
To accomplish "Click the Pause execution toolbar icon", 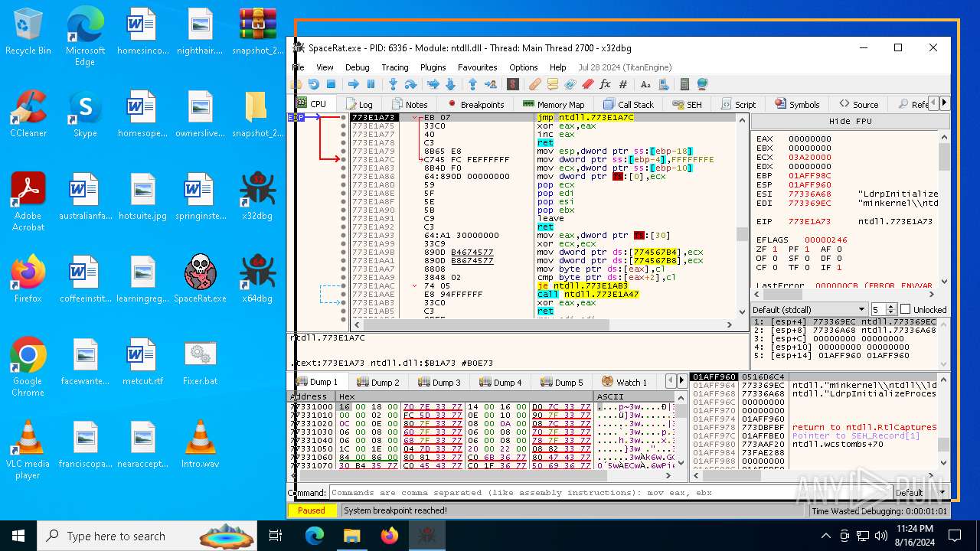I will coord(371,84).
